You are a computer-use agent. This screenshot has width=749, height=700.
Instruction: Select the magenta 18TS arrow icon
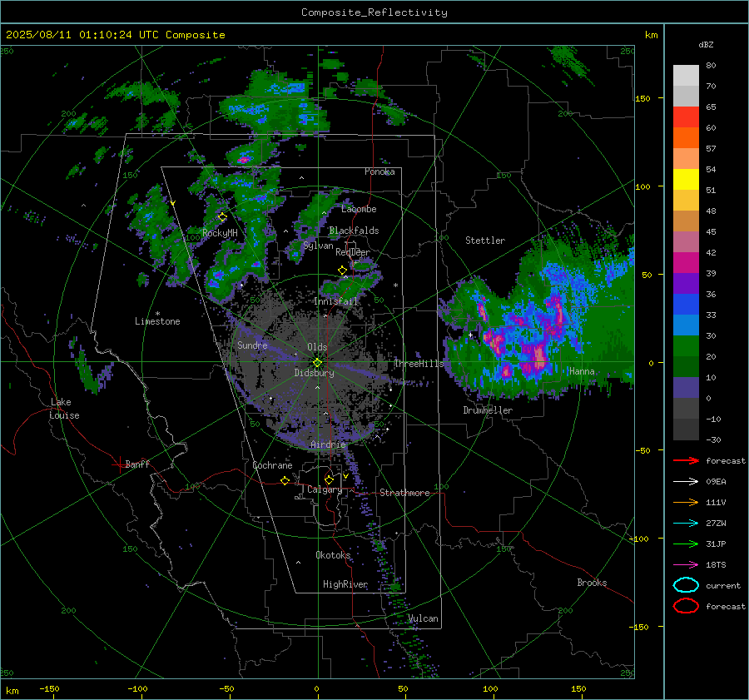tap(686, 565)
